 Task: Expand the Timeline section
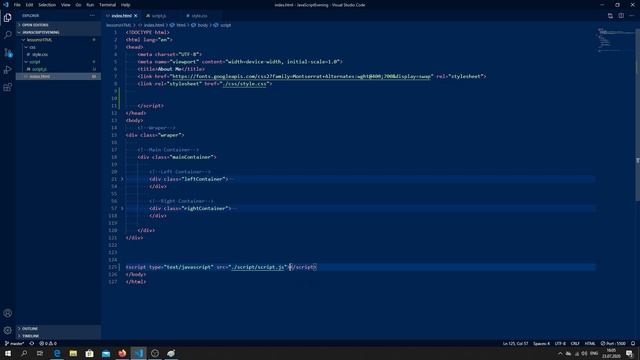click(x=58, y=336)
